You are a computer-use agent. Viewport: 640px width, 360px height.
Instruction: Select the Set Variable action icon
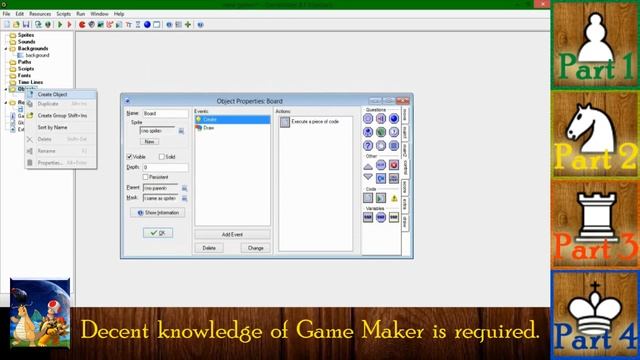coord(368,217)
